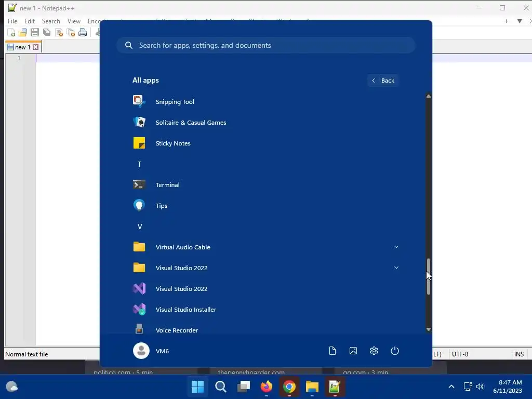This screenshot has height=399, width=532.
Task: Open Task View on the taskbar
Action: click(243, 387)
